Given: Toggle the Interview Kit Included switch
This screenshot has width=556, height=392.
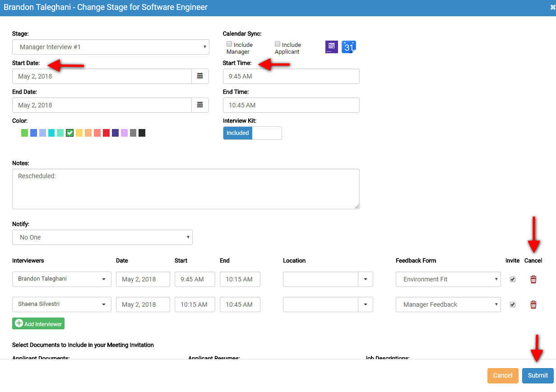Looking at the screenshot, I should pos(252,133).
